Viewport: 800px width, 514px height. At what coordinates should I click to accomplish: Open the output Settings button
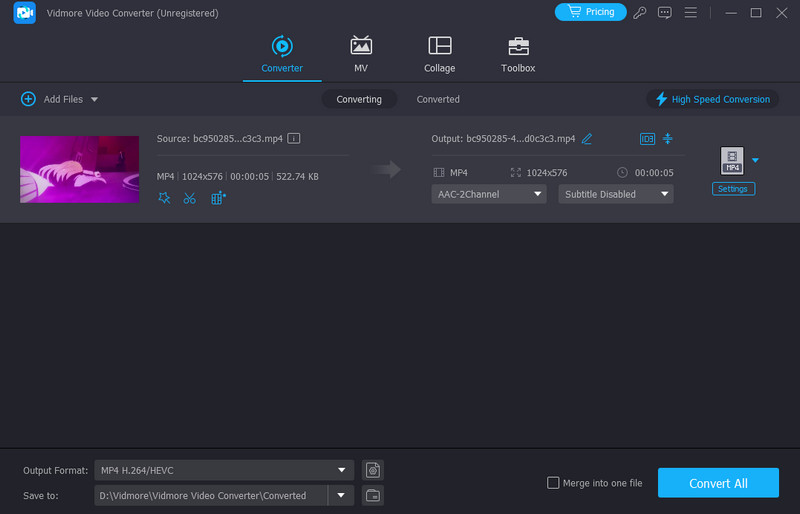pyautogui.click(x=733, y=189)
